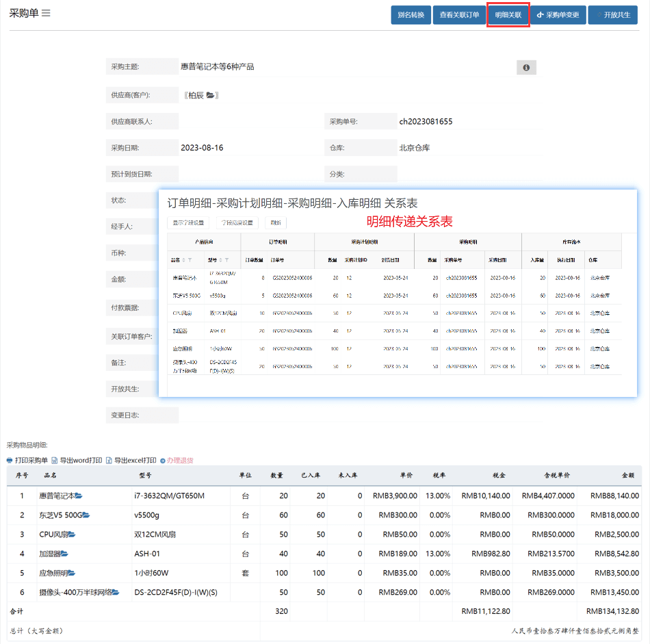The width and height of the screenshot is (650, 644).
Task: Click the 采购单变更 button
Action: coord(558,14)
